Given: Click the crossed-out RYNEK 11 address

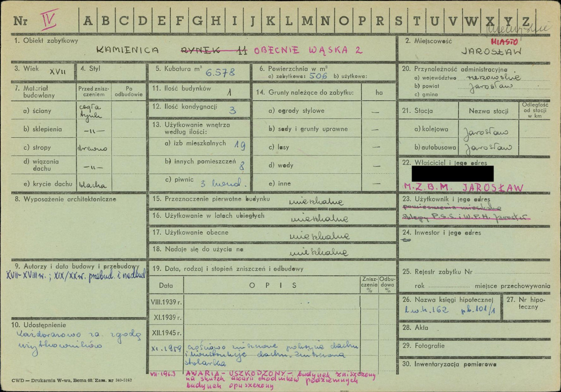Looking at the screenshot, I should 214,51.
